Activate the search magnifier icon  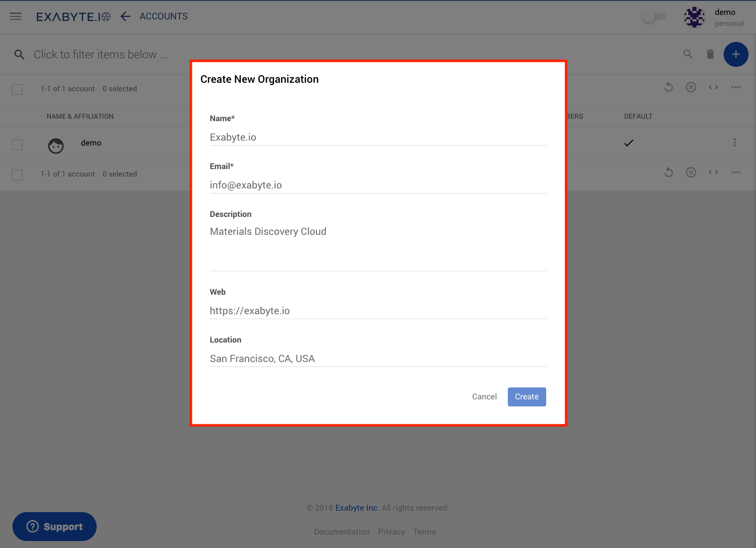click(688, 54)
